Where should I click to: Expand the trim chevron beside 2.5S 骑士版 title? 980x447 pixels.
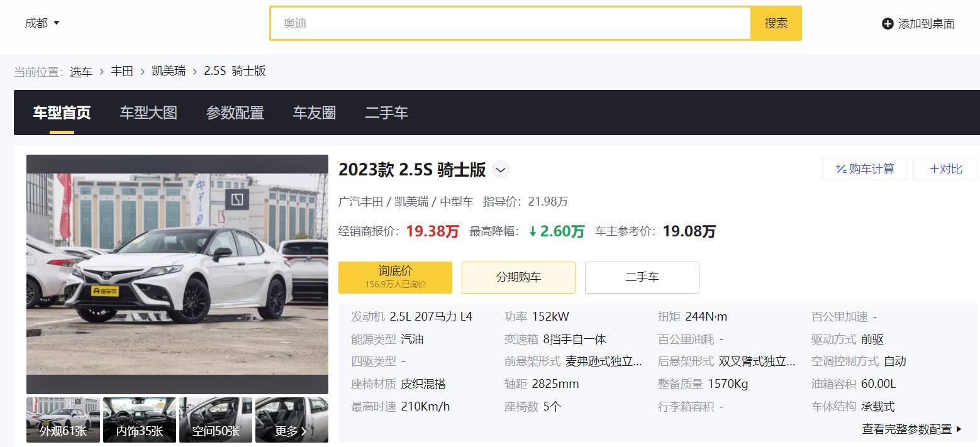point(501,170)
